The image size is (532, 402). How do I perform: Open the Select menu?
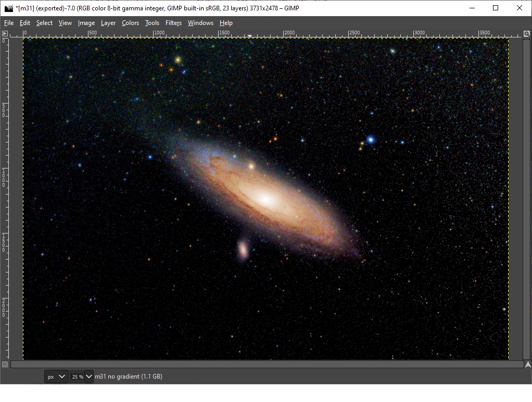pyautogui.click(x=44, y=23)
